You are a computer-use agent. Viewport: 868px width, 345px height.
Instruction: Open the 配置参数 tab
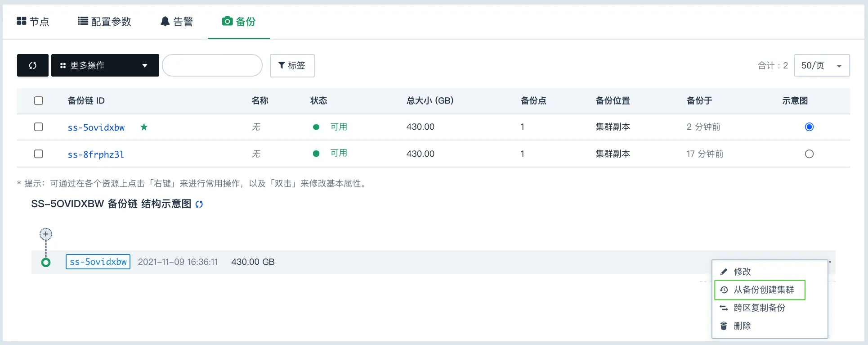tap(104, 22)
